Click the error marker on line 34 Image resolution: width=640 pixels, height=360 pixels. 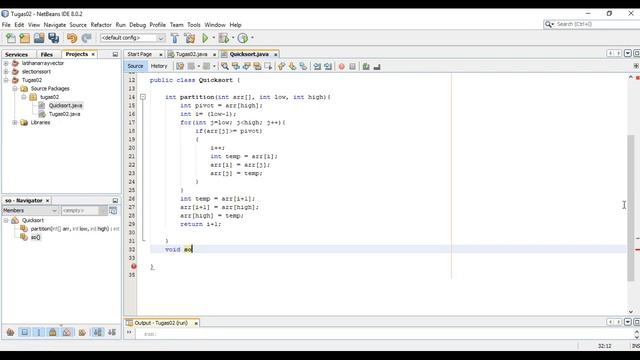(x=133, y=267)
